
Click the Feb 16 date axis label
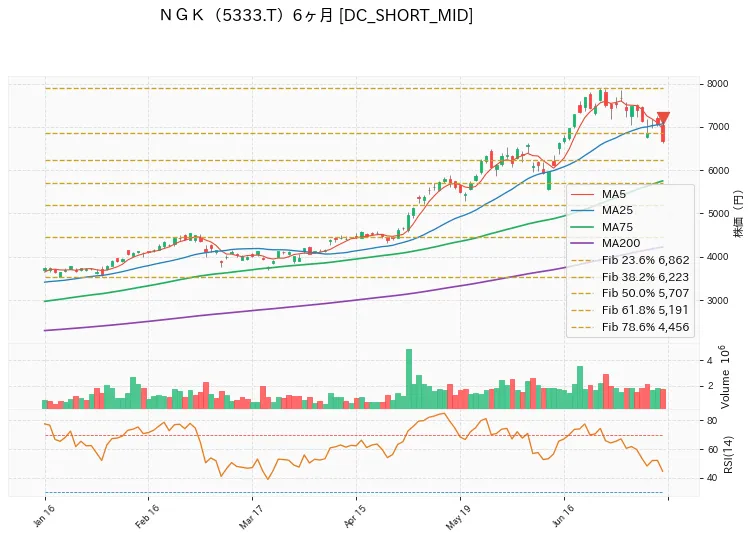pyautogui.click(x=147, y=517)
